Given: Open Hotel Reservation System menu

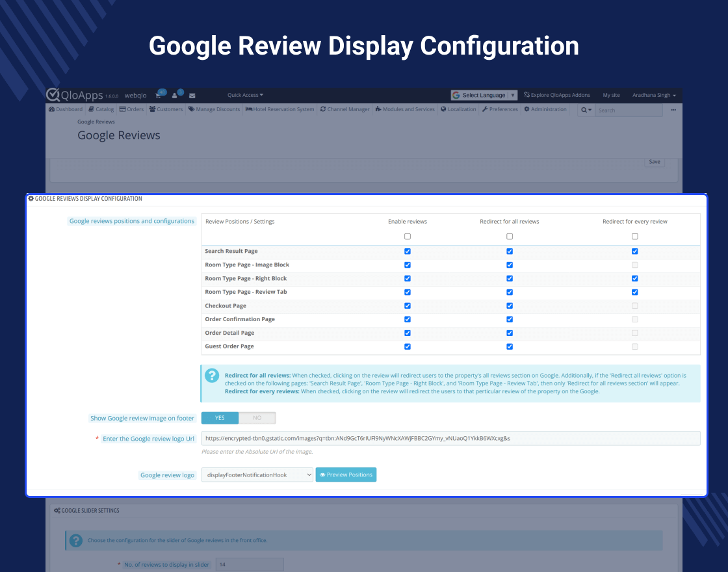Looking at the screenshot, I should pyautogui.click(x=279, y=109).
